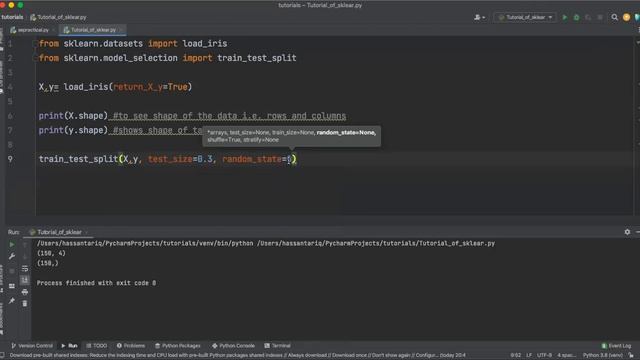
Task: Click the Run with Coverage toolbar icon
Action: coord(588,18)
